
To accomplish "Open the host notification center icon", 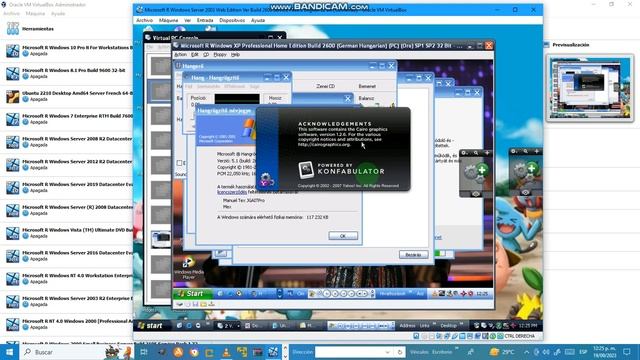I will tap(627, 352).
